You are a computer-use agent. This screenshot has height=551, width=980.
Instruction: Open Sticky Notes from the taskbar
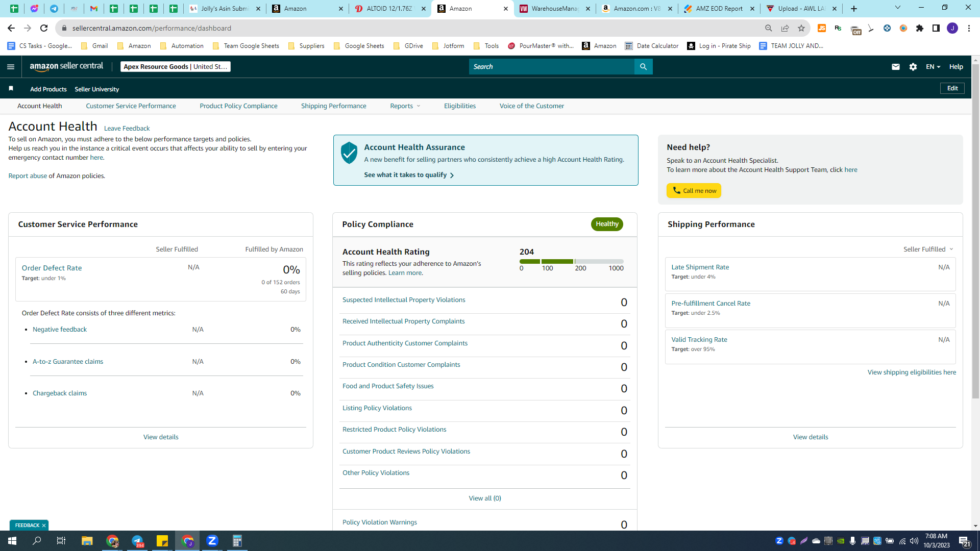(x=162, y=541)
